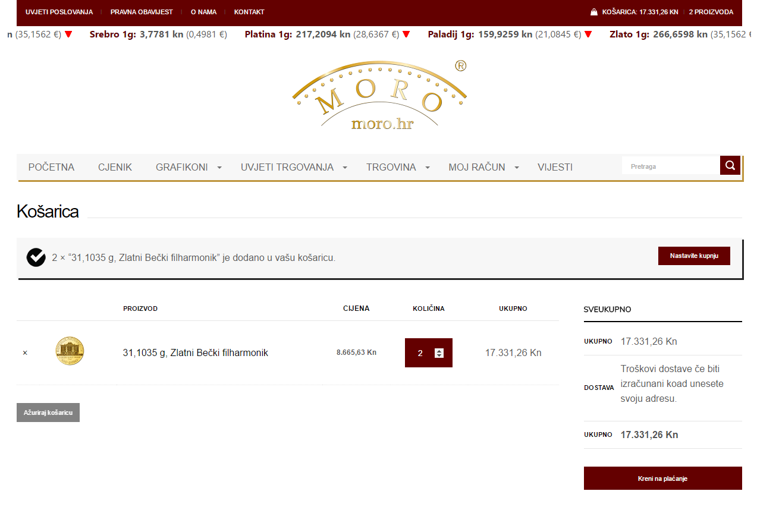
Task: Open the Kontakt link
Action: click(x=249, y=12)
